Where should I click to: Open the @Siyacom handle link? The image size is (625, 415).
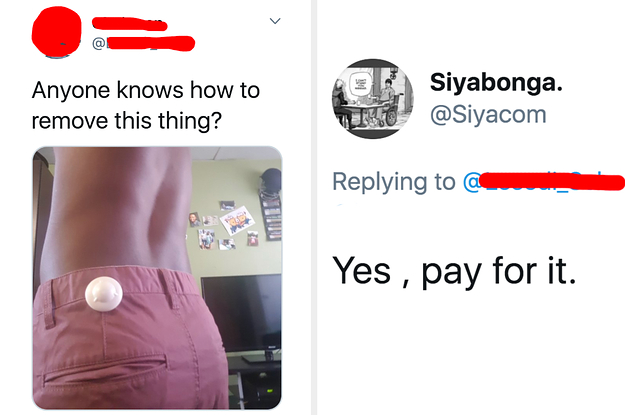tap(488, 115)
